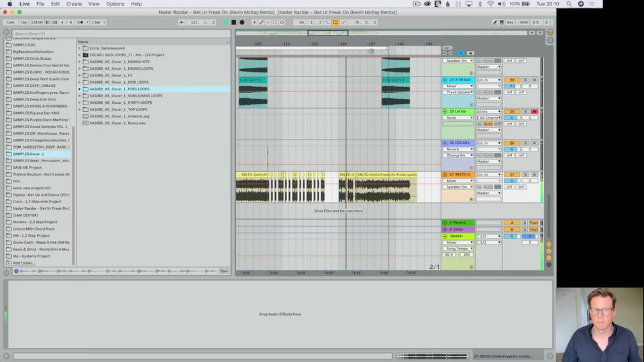Image resolution: width=644 pixels, height=362 pixels.
Task: Toggle the Computer MIDI Keyboard icon
Action: 502,22
